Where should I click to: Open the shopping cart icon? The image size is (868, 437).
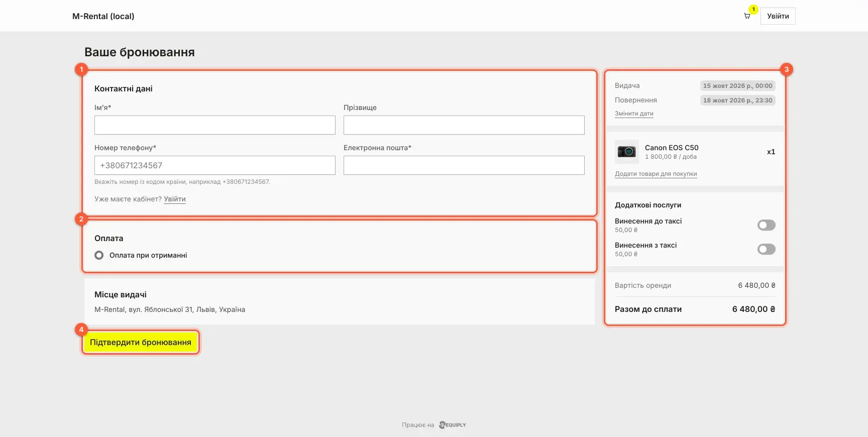[747, 16]
